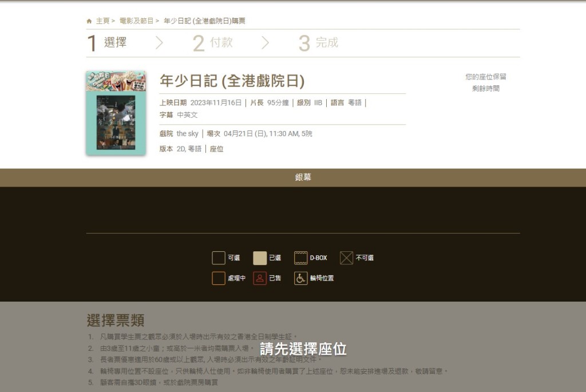Go to the step 2 付款 tab
This screenshot has height=392, width=586.
coord(213,43)
